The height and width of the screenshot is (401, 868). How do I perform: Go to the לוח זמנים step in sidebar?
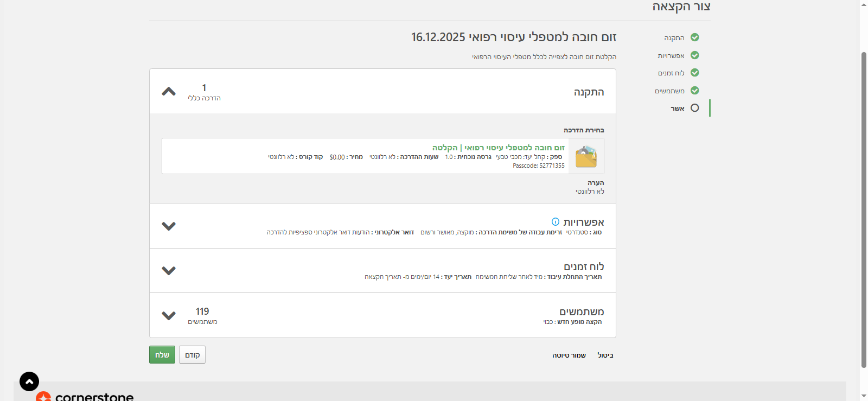pos(671,73)
